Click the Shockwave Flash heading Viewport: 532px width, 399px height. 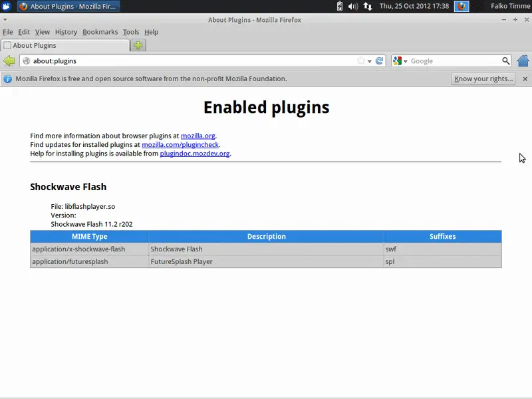(68, 187)
